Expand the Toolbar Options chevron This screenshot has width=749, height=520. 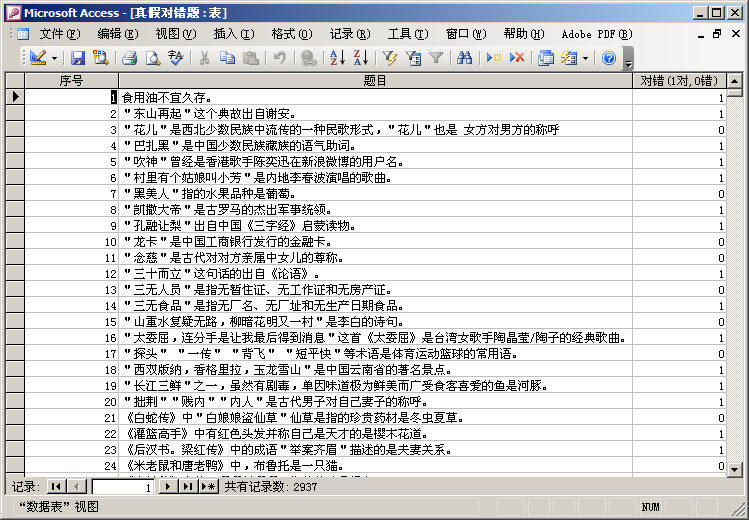(629, 59)
